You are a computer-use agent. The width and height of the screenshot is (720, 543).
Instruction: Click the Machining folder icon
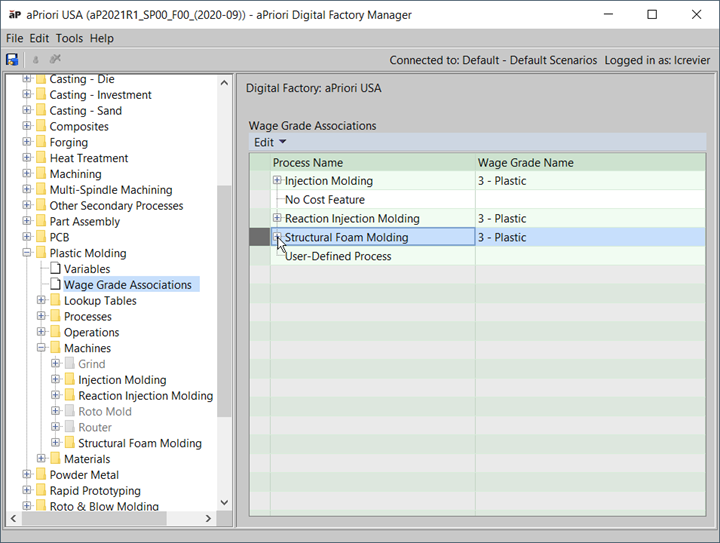coord(41,174)
